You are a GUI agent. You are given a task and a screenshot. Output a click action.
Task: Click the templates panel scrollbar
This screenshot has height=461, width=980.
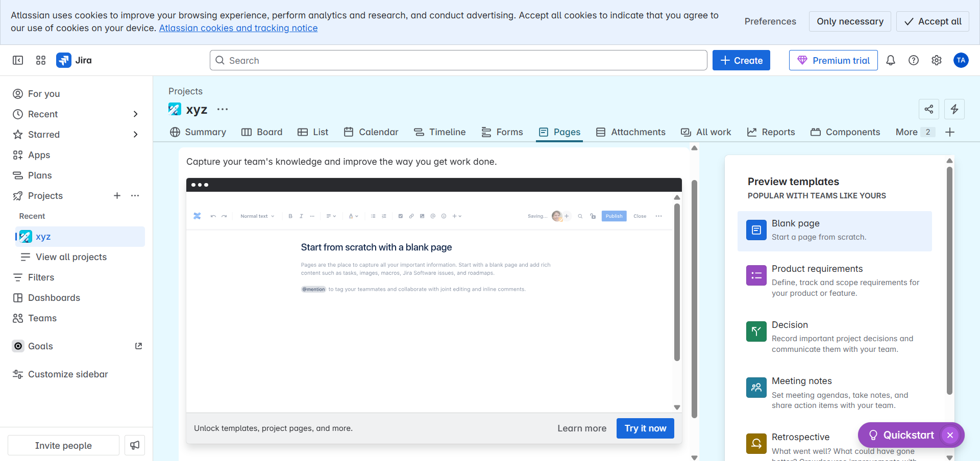click(949, 280)
